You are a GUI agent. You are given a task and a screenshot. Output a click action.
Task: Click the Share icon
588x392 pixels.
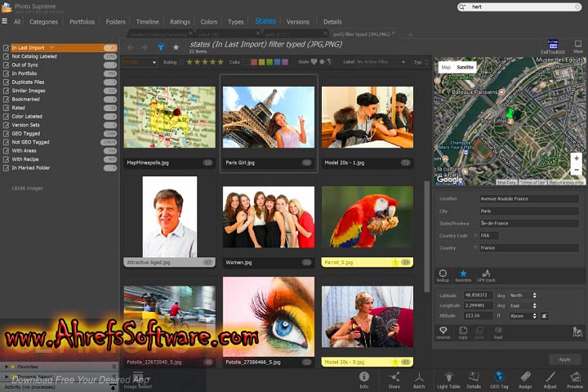click(x=394, y=380)
